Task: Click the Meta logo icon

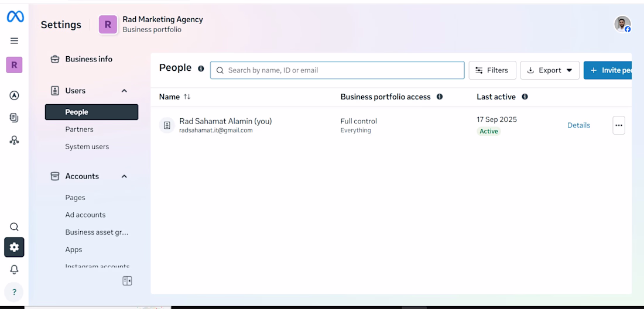Action: (15, 16)
